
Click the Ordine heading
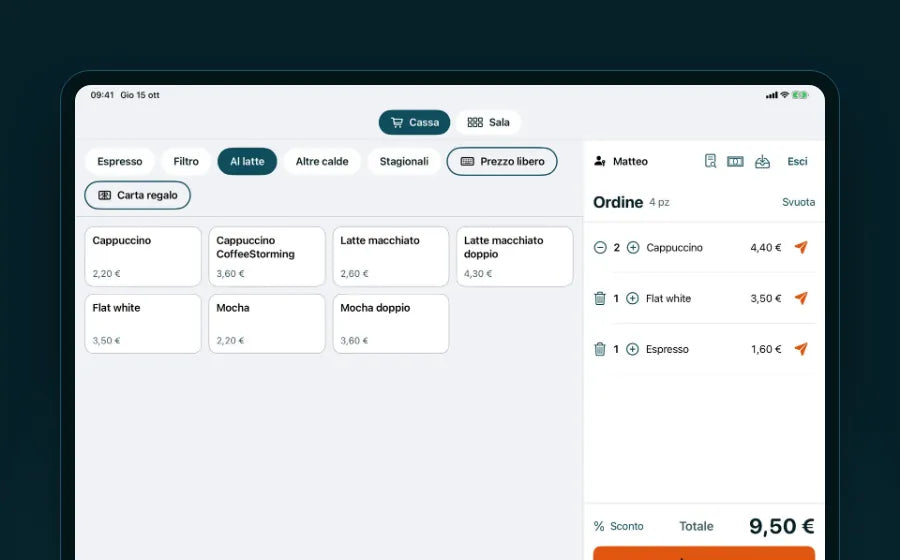[x=618, y=202]
